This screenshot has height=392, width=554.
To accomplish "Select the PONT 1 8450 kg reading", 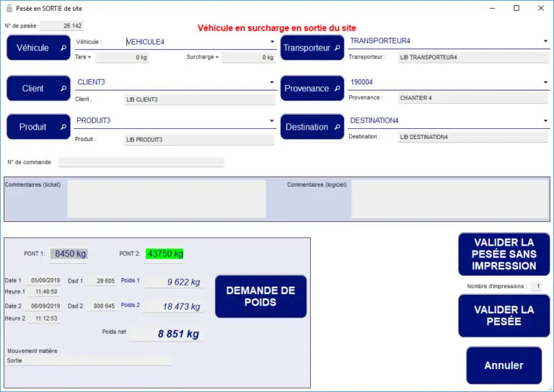I will [x=69, y=254].
